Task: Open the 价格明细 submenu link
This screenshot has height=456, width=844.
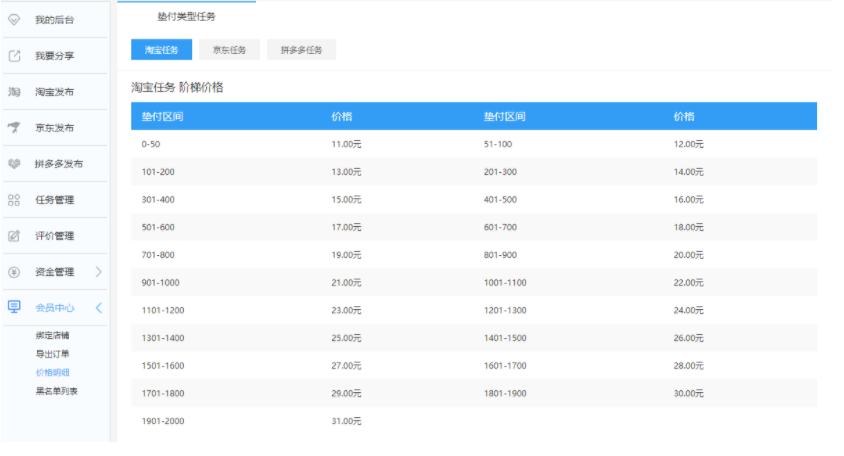Action: [52, 372]
